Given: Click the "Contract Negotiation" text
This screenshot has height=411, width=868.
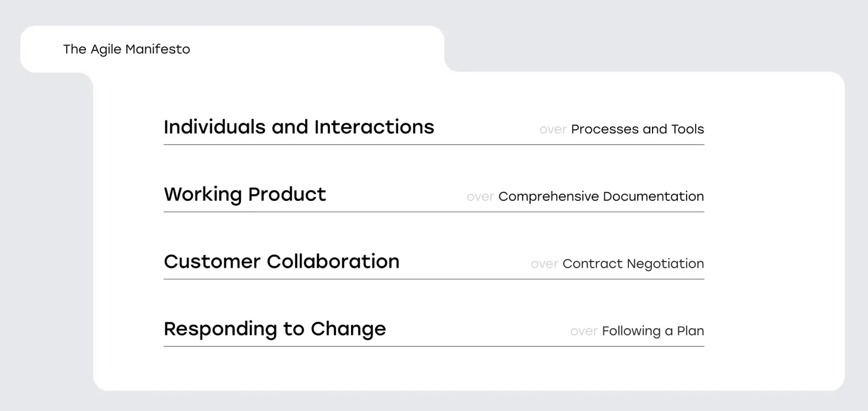Looking at the screenshot, I should (633, 264).
